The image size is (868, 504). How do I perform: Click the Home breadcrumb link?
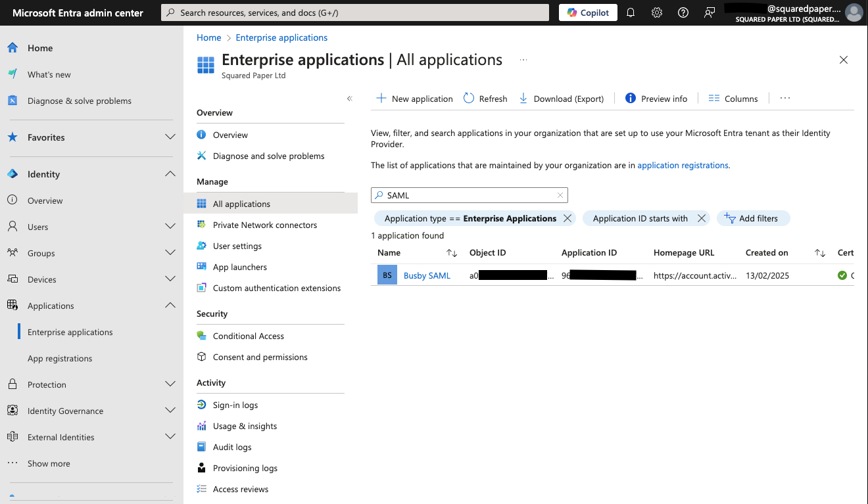208,37
